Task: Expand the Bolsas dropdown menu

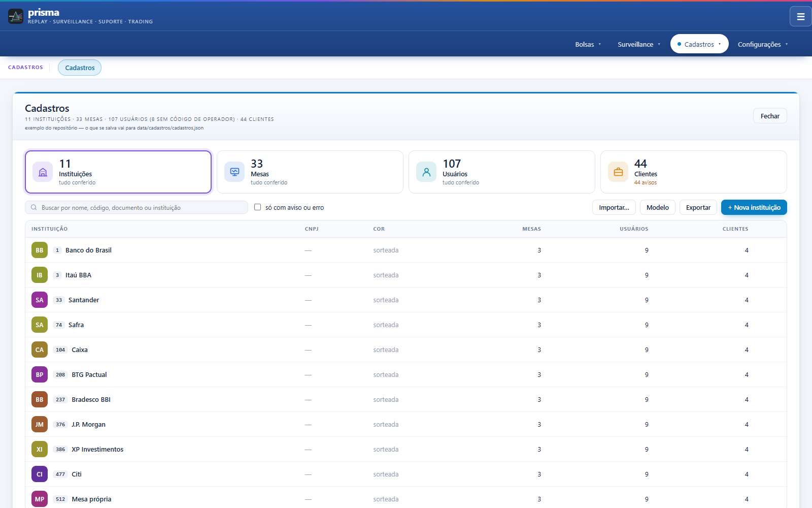Action: [588, 44]
